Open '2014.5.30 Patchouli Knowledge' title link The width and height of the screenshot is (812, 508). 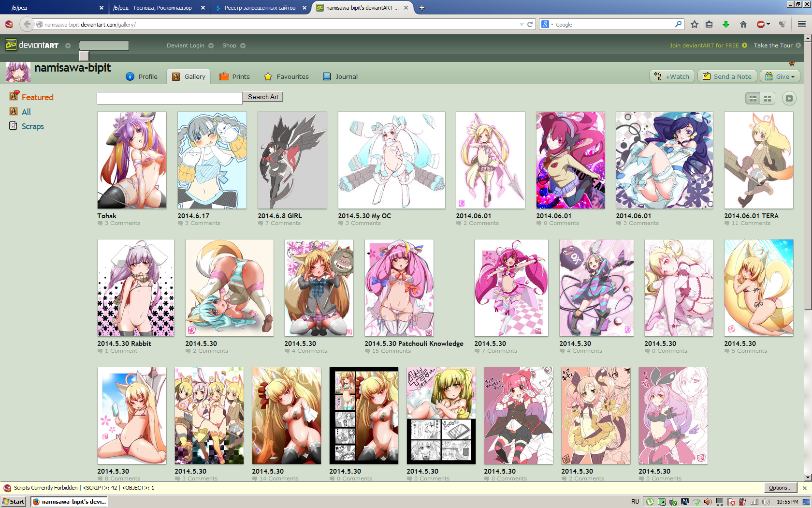pyautogui.click(x=414, y=344)
